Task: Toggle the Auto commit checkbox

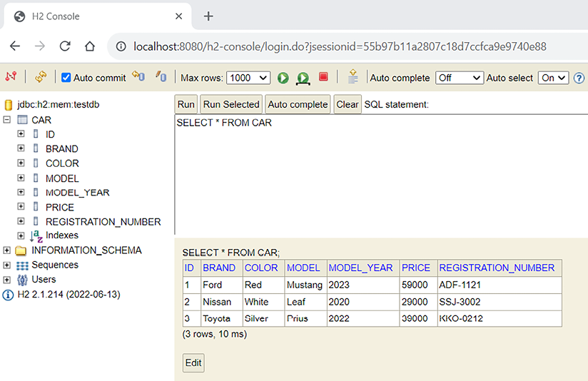Action: 66,78
